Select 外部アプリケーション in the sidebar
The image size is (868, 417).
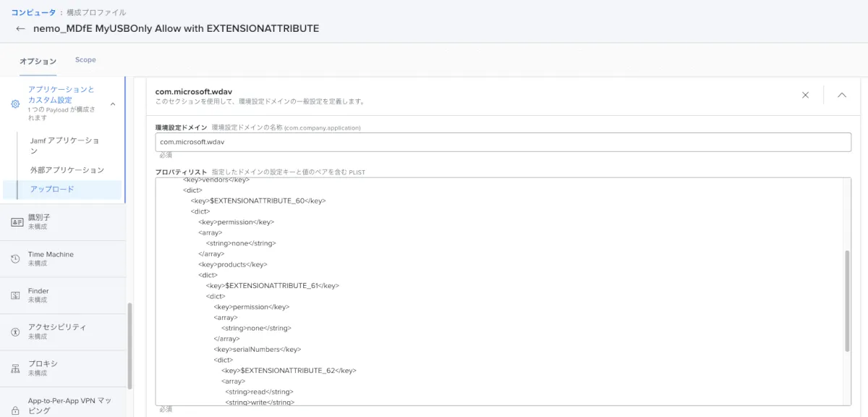click(67, 170)
